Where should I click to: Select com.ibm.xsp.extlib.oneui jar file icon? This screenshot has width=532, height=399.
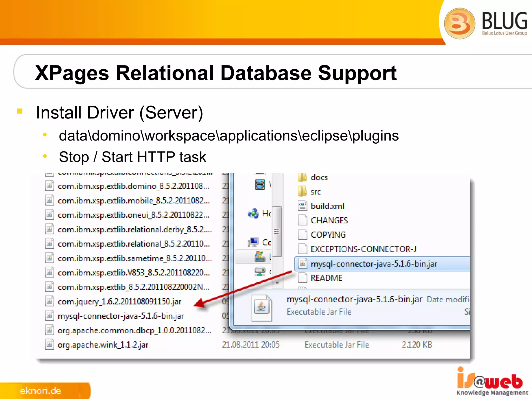coord(50,215)
